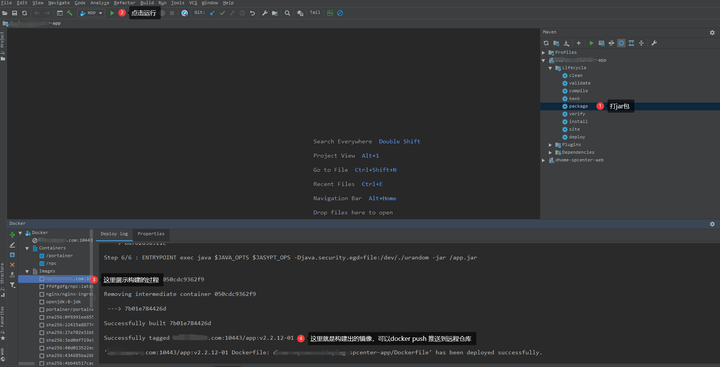The width and height of the screenshot is (720, 367).
Task: Click Docker Edit Configuration pencil icon
Action: coord(12,245)
